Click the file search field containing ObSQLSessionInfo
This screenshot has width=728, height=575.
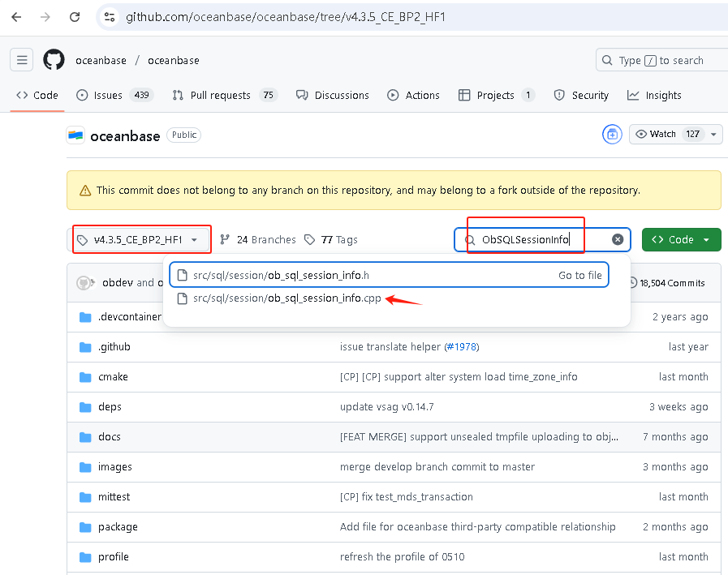(541, 239)
